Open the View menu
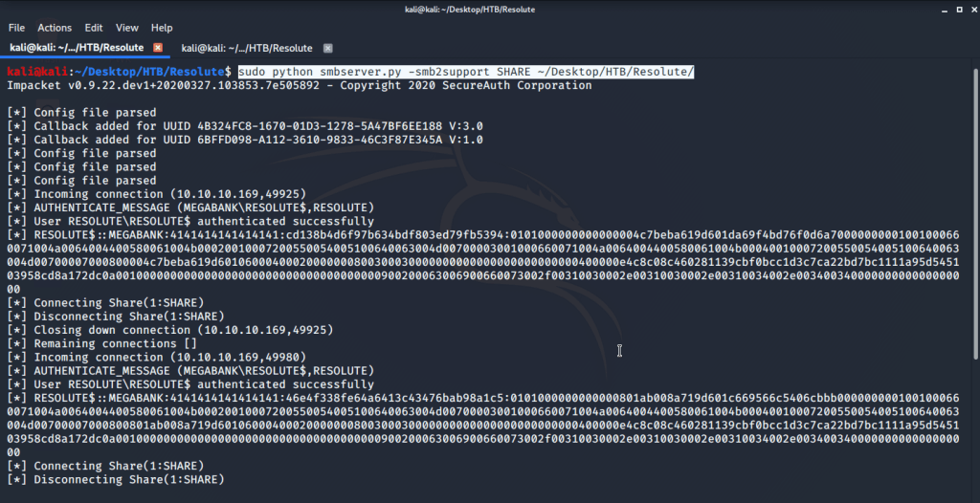Viewport: 980px width, 503px height. click(x=127, y=28)
